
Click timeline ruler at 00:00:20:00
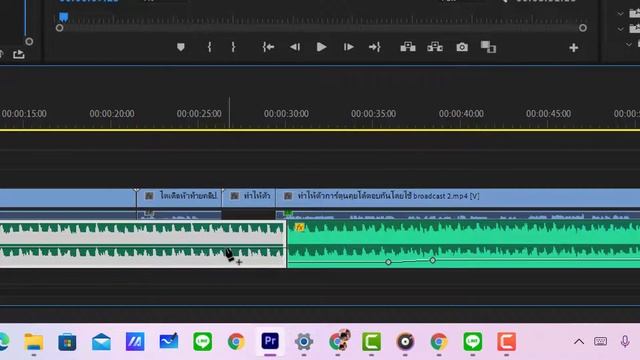[111, 114]
